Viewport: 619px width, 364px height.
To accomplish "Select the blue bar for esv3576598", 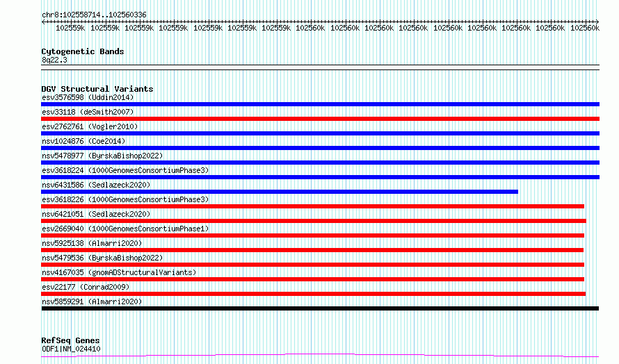I will click(320, 104).
